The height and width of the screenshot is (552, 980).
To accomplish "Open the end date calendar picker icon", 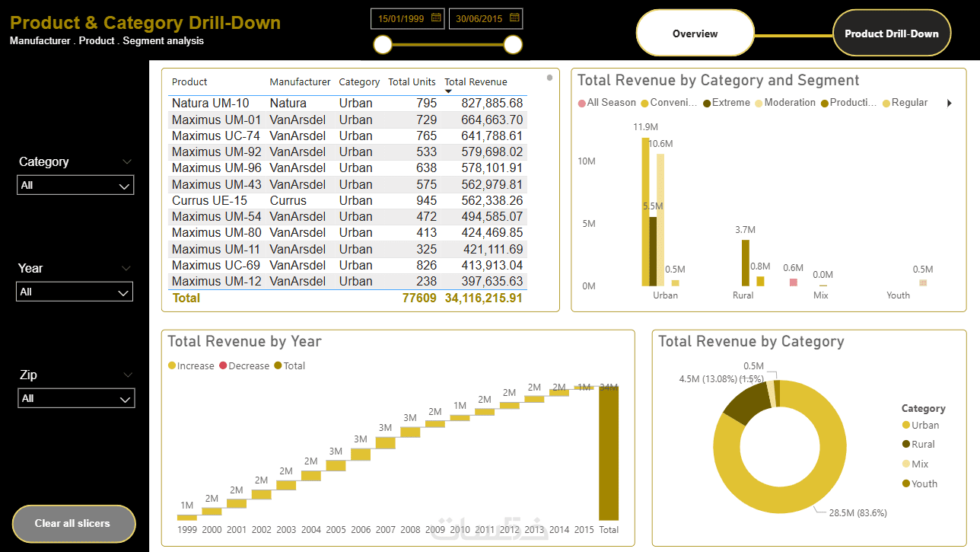I will point(514,18).
